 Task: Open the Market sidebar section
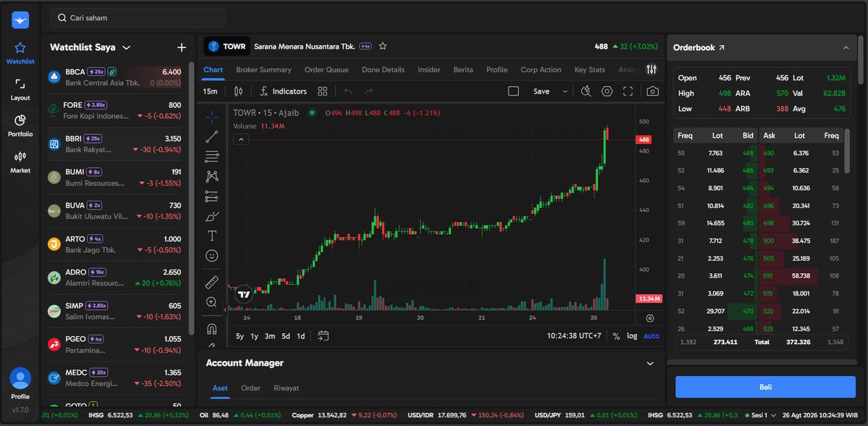pos(20,162)
